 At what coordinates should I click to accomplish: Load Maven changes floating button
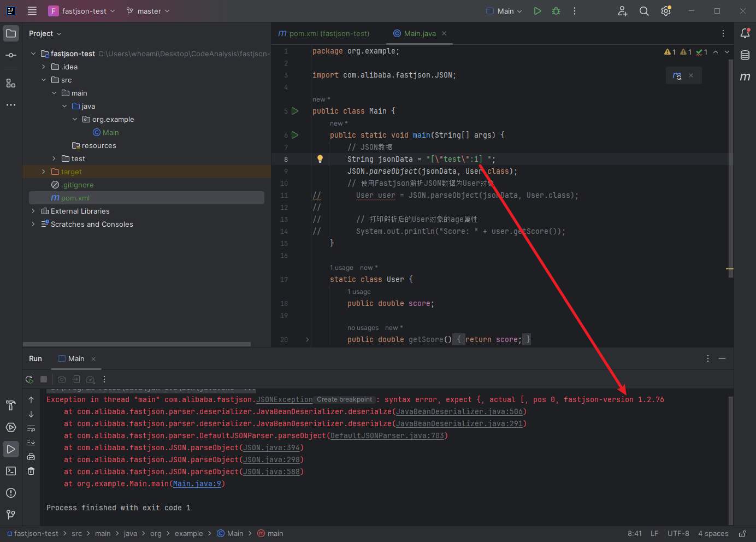677,76
